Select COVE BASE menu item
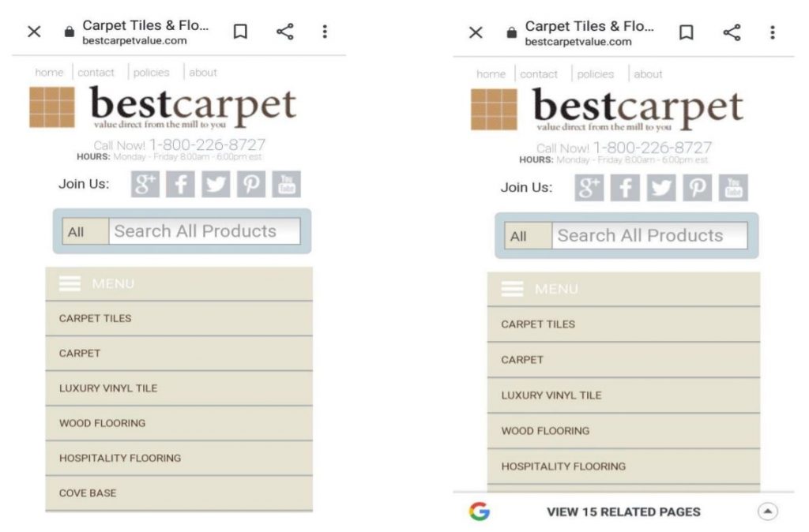 point(88,493)
